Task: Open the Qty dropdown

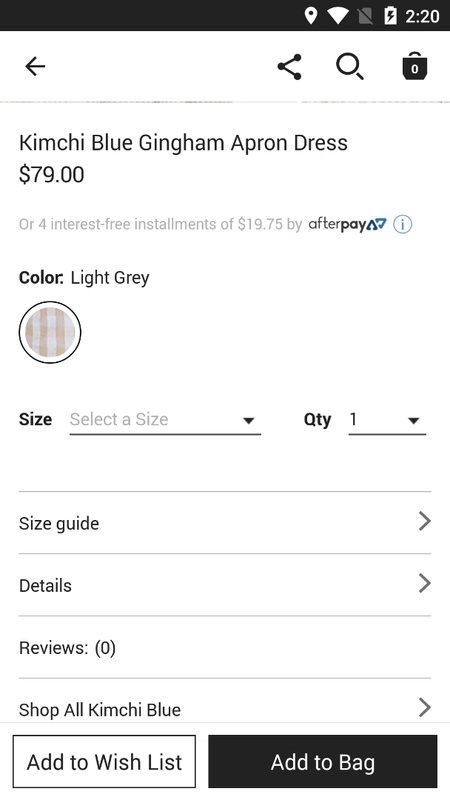Action: (x=387, y=420)
